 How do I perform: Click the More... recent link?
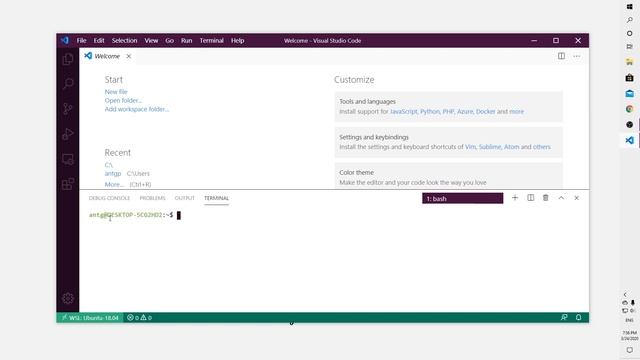(114, 184)
